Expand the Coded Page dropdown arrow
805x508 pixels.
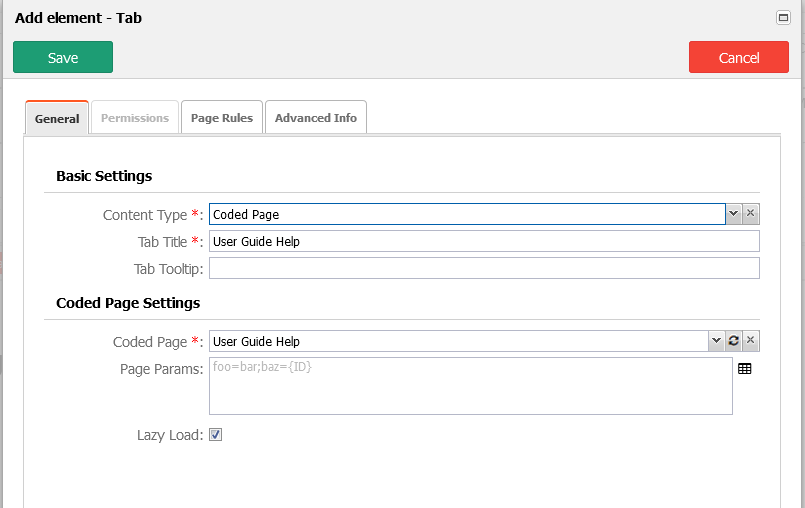coord(716,341)
